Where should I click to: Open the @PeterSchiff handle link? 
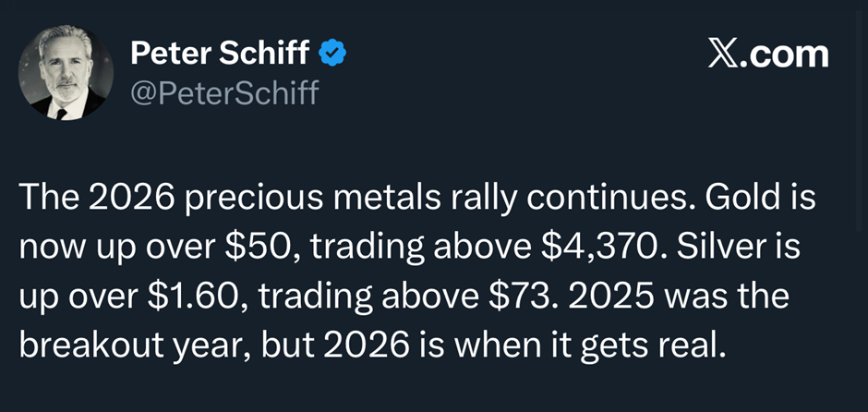coord(224,93)
